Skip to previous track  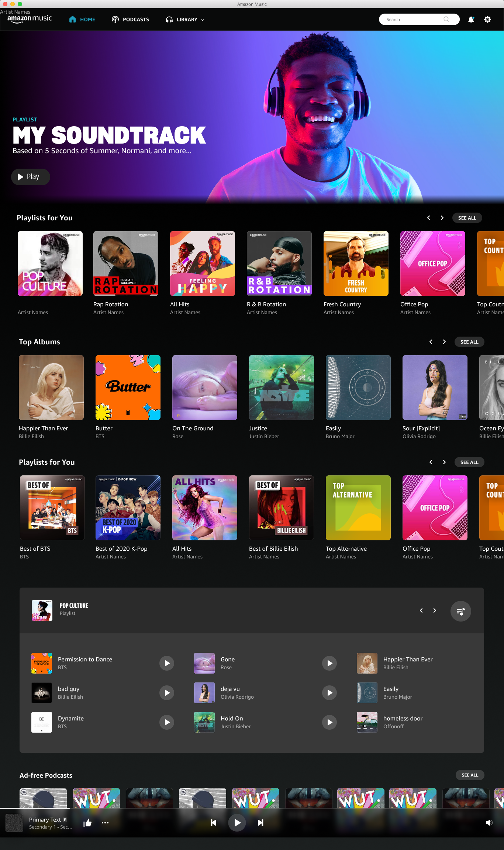coord(213,823)
